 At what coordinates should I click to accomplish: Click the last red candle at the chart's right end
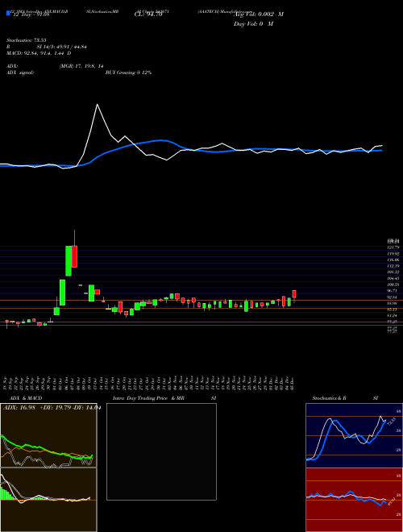[294, 294]
